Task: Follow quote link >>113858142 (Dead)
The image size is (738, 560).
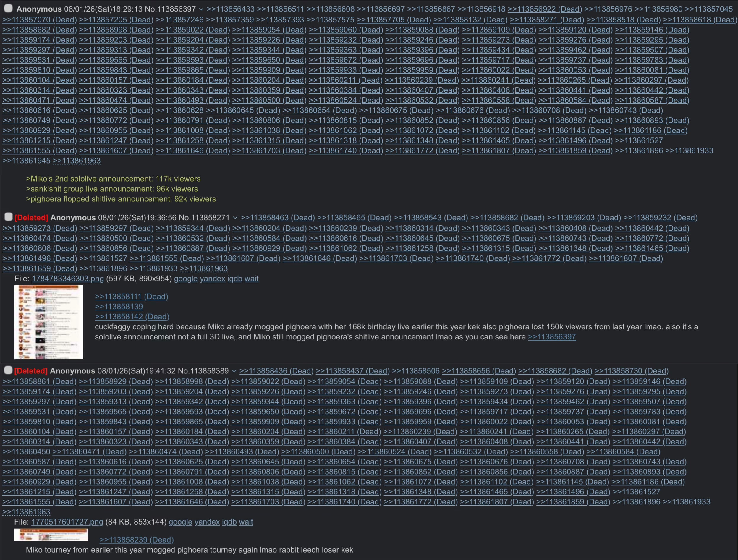Action: point(132,317)
